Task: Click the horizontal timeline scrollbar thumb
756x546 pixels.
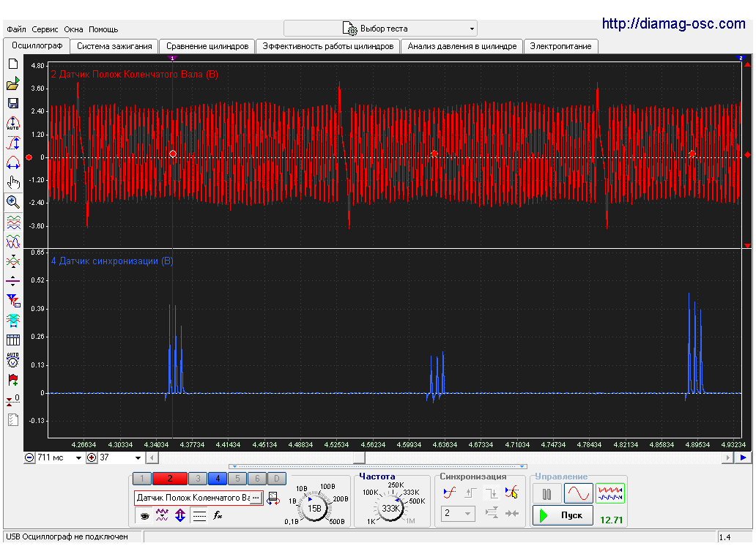Action: point(359,458)
